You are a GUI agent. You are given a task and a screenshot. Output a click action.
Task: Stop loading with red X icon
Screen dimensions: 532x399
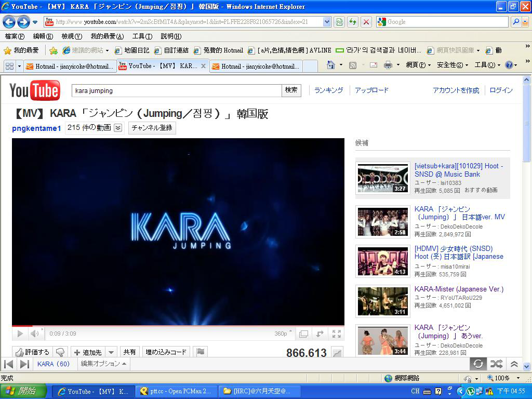click(x=366, y=22)
